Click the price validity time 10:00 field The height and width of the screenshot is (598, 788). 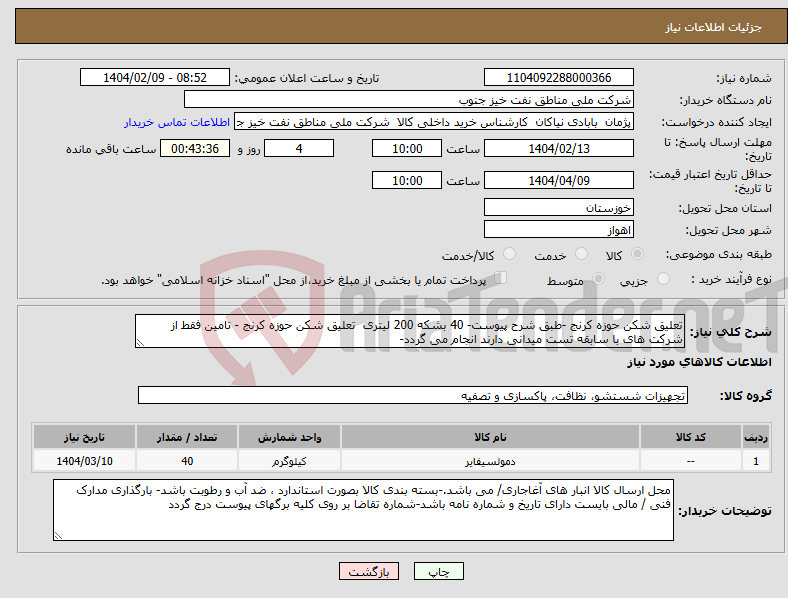click(407, 180)
